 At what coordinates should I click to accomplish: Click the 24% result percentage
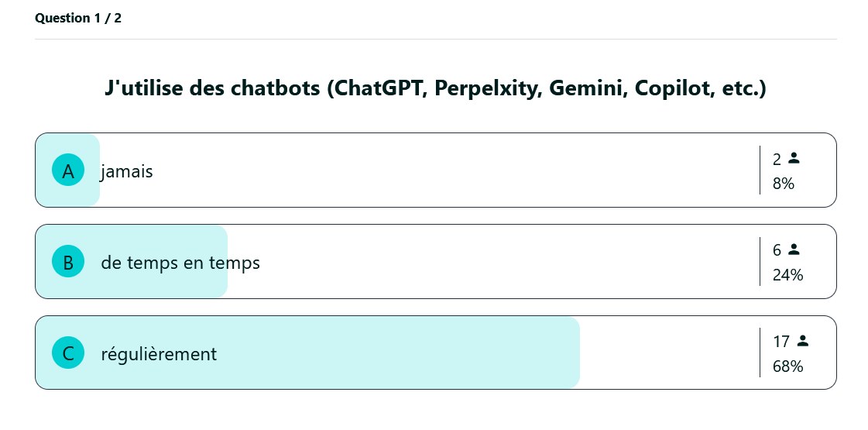(x=787, y=275)
